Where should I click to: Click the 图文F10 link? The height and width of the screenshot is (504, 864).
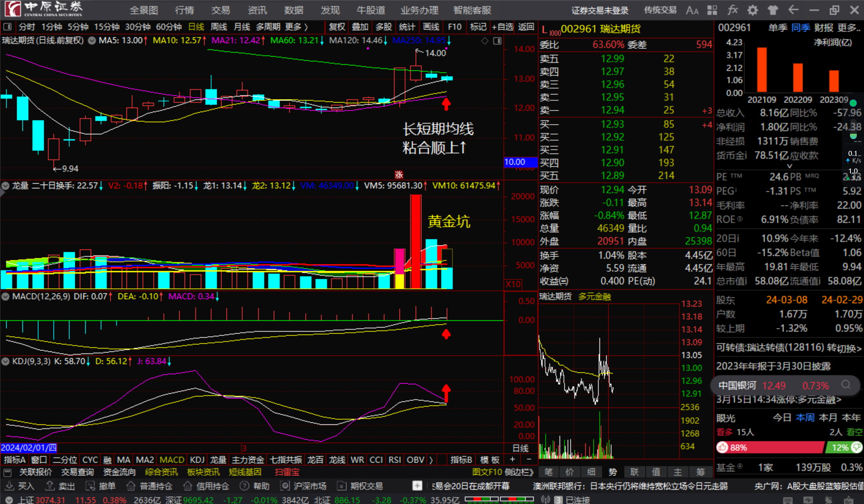coord(487,472)
